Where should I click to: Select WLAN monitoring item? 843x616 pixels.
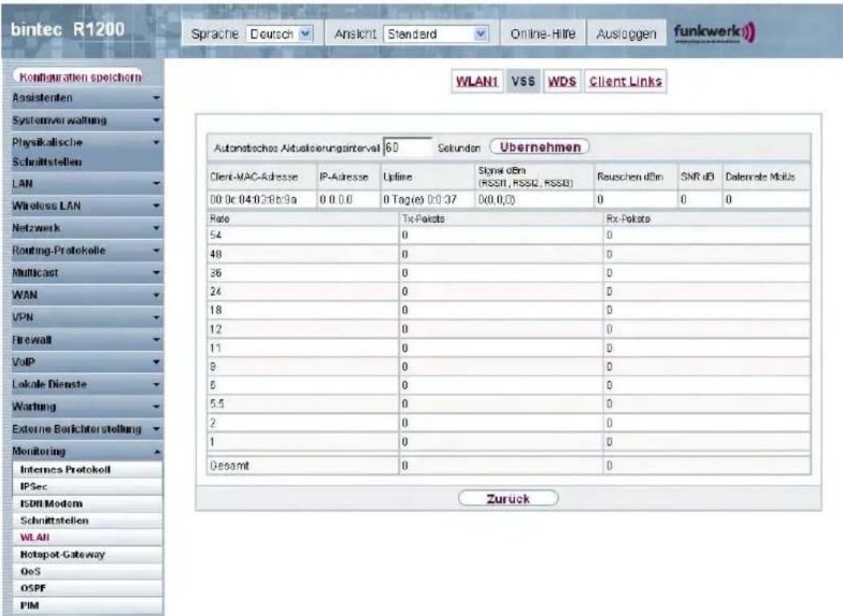click(87, 537)
